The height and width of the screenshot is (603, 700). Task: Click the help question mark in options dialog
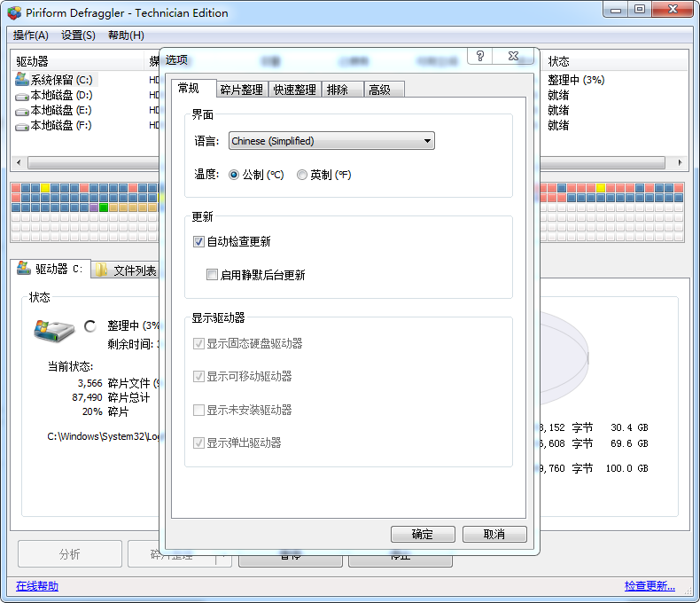pos(480,56)
